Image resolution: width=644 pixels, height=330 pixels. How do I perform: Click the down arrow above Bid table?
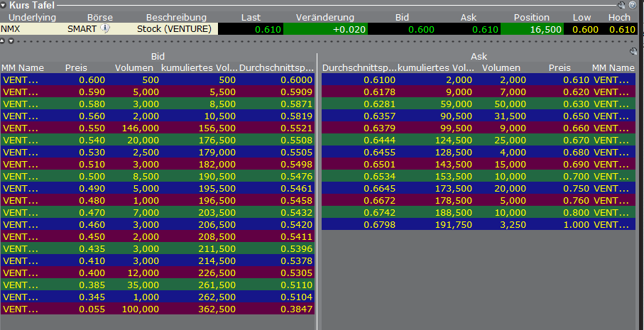[x=11, y=42]
